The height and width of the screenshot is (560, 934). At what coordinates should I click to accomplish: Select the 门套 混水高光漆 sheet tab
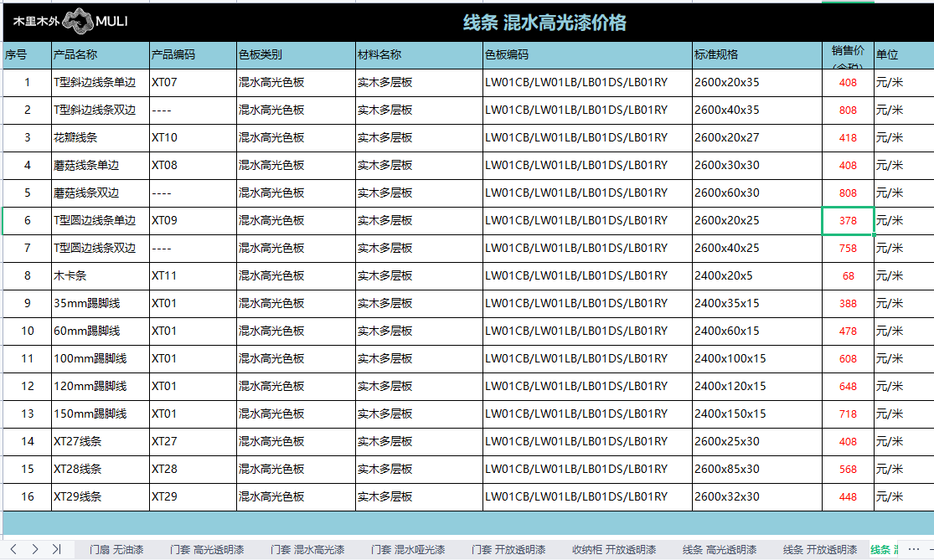point(307,550)
